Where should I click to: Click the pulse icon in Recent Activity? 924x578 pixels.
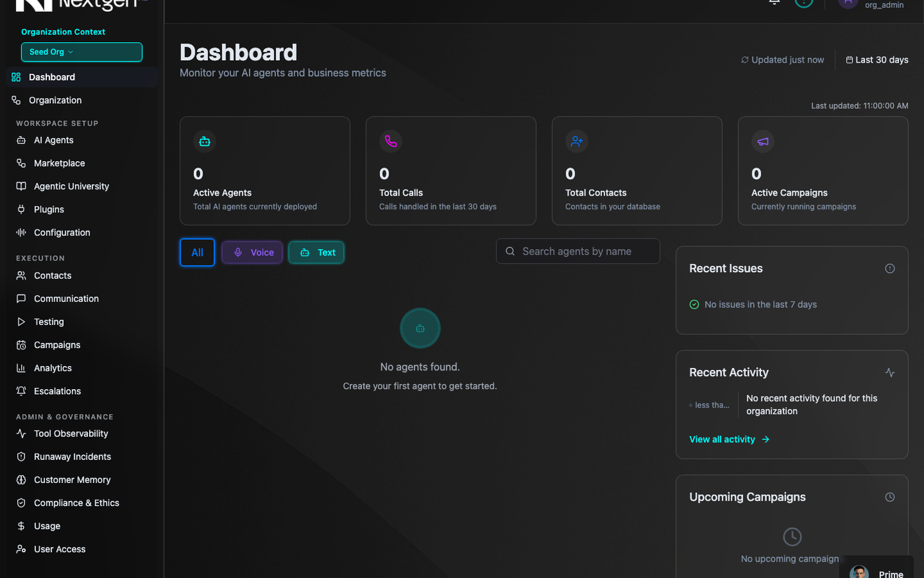(890, 373)
